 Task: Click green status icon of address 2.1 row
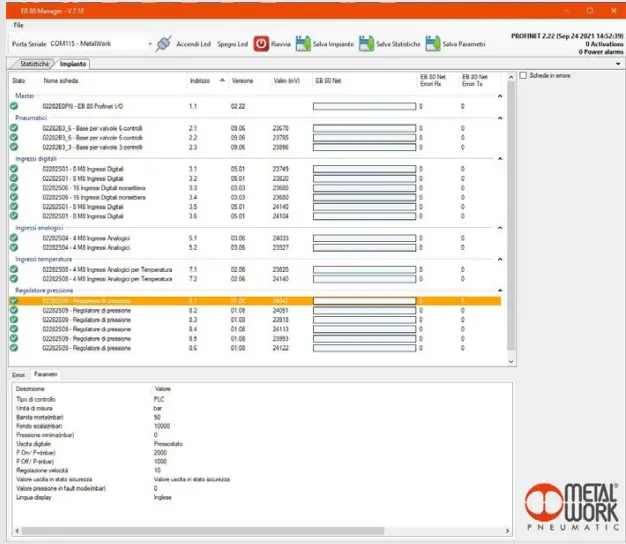[14, 128]
